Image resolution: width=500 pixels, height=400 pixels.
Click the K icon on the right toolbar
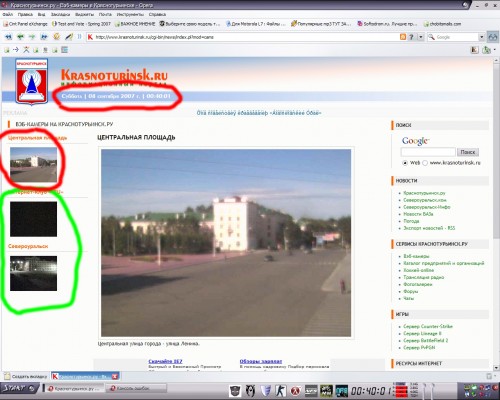[474, 50]
